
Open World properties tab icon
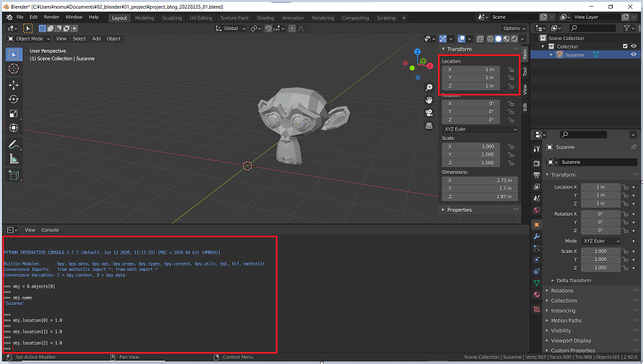click(x=536, y=210)
